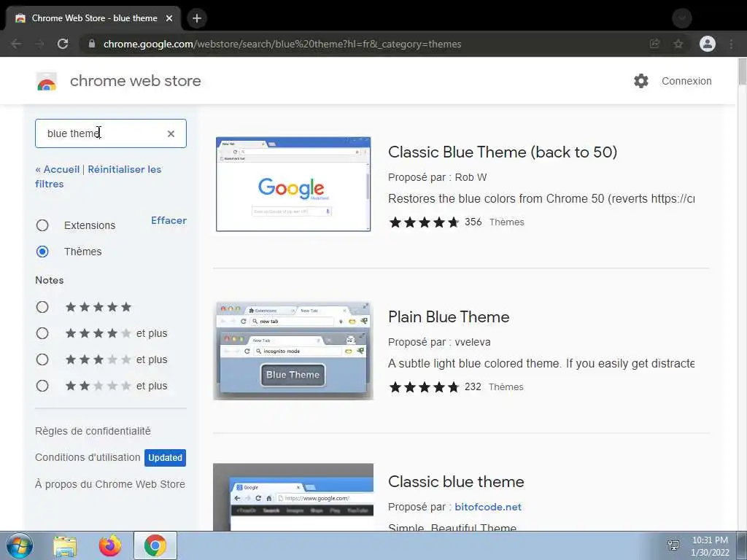Click the Chrome Web Store logo icon

point(46,82)
